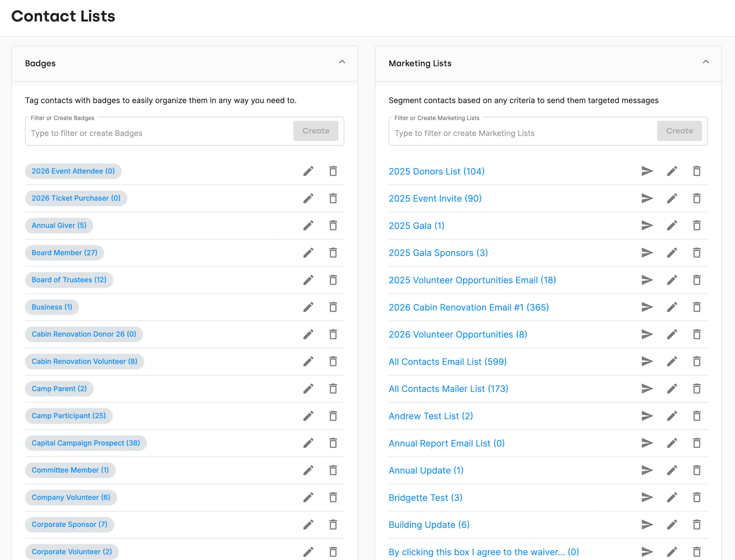Send to Annual Report Email List

(647, 443)
